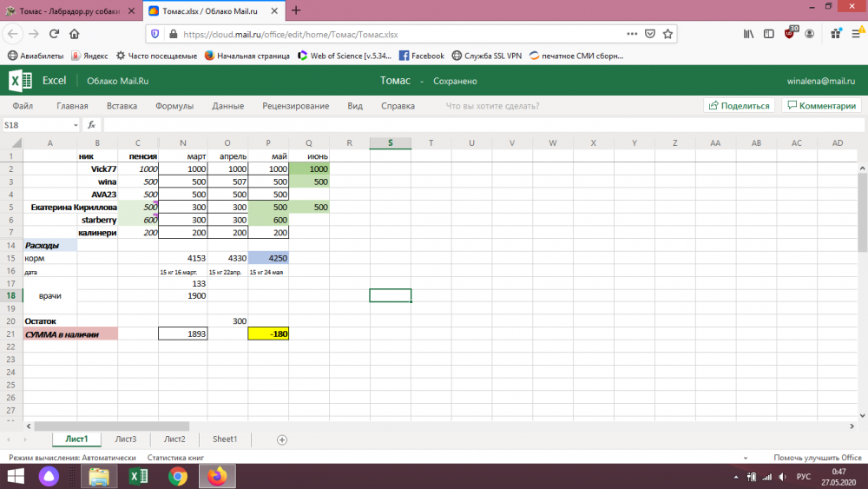
Task: Reload the page in the browser
Action: 54,34
